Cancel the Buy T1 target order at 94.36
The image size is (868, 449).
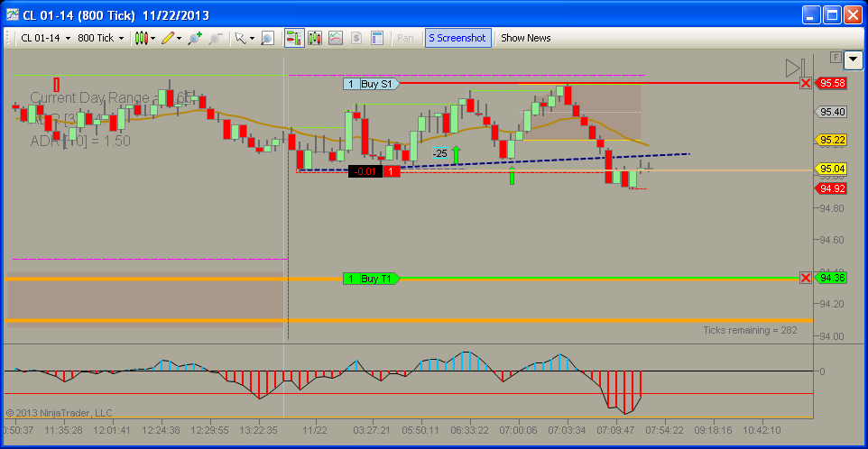[x=806, y=278]
